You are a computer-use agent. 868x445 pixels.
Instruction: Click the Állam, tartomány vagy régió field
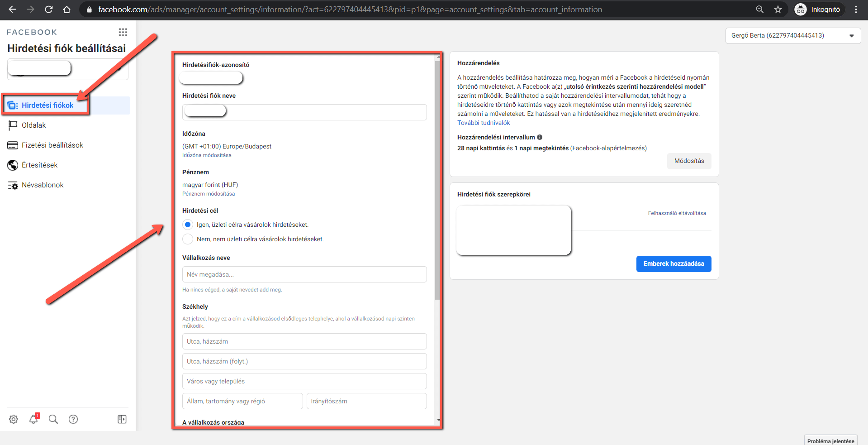[242, 401]
